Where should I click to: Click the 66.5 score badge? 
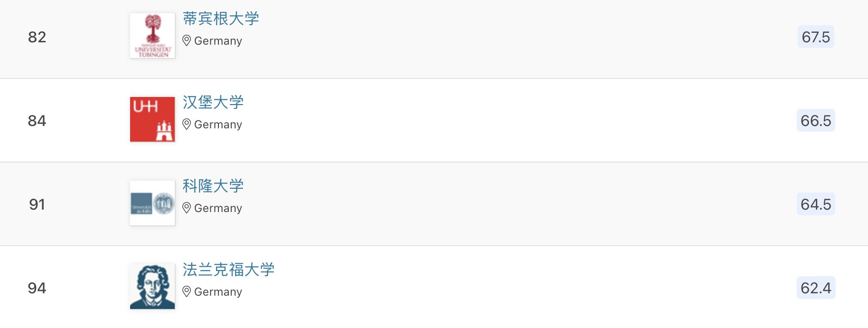coord(816,121)
